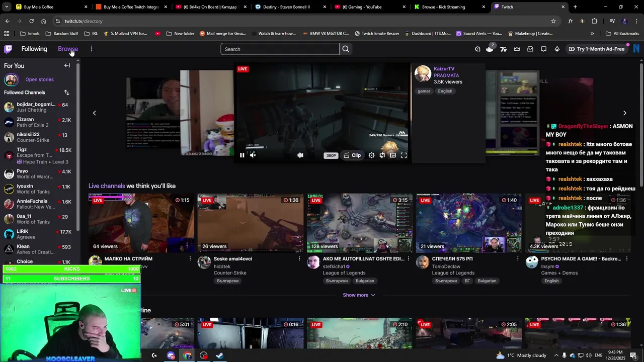
Task: Switch to Gaming - YouTube browser tab
Action: tap(369, 7)
